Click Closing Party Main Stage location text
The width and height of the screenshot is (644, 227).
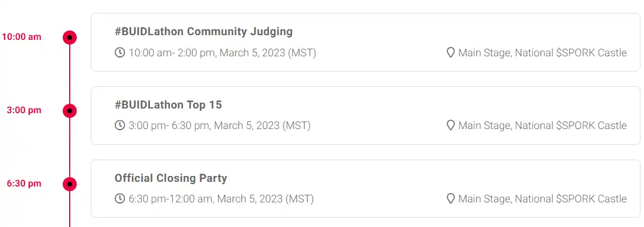tap(543, 199)
